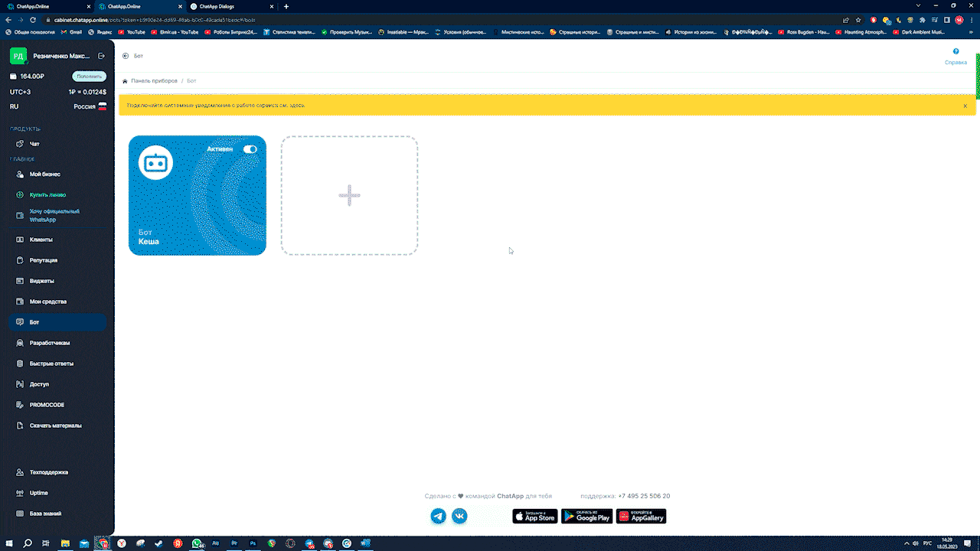Click the back arrow next to Бот
This screenshot has height=551, width=980.
click(126, 56)
